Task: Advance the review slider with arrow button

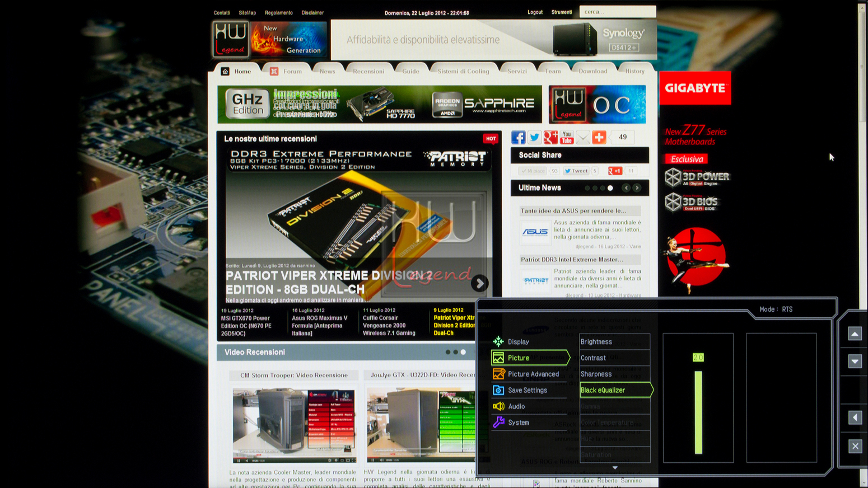Action: pos(479,283)
